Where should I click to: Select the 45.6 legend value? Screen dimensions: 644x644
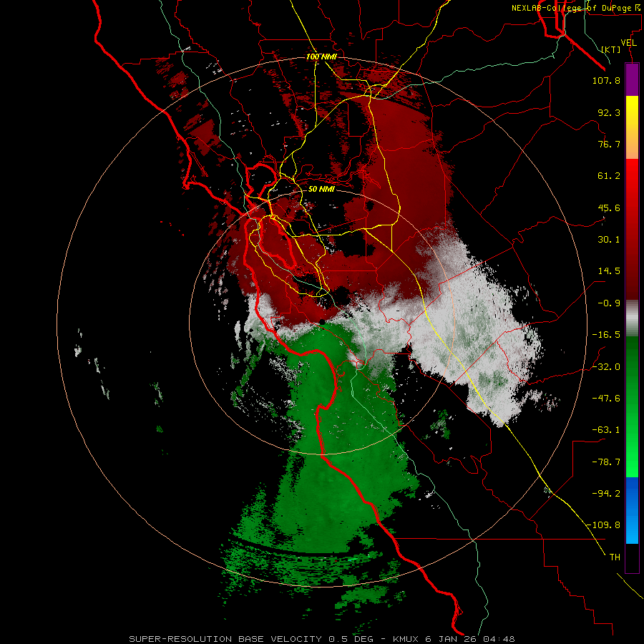[x=609, y=208]
